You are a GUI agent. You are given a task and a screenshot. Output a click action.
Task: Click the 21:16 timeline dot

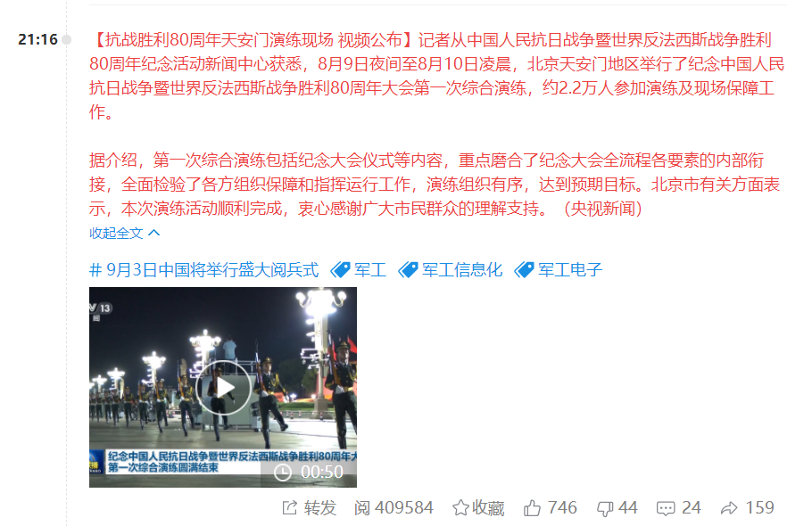(x=66, y=39)
